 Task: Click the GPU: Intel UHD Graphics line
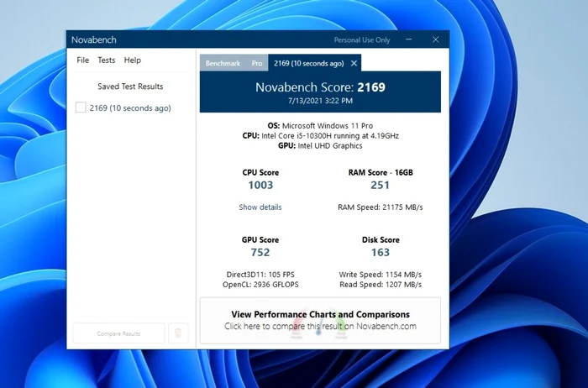[320, 146]
